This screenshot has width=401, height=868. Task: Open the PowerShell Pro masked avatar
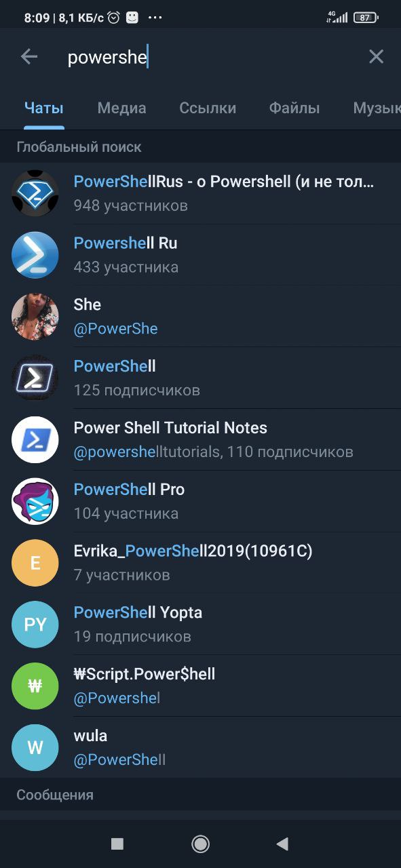click(35, 502)
